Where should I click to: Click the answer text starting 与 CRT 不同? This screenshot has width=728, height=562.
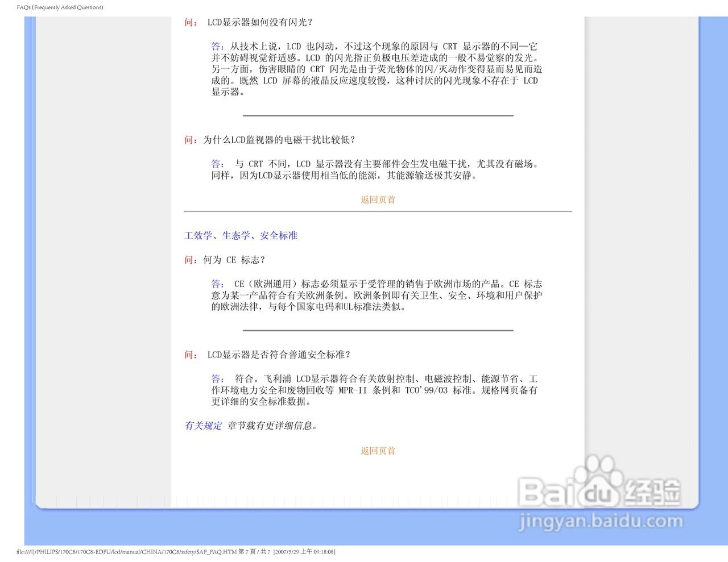click(x=375, y=170)
